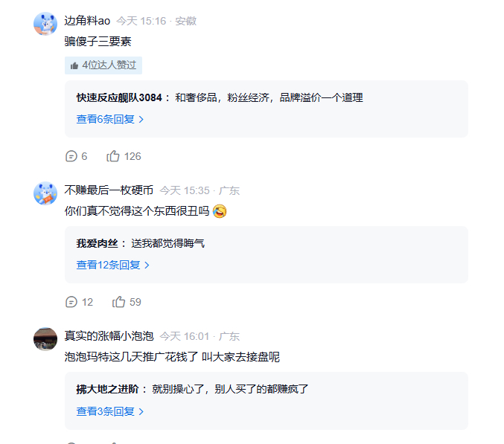Click the laughing-crying emoji in comment
504x444 pixels.
pyautogui.click(x=219, y=211)
